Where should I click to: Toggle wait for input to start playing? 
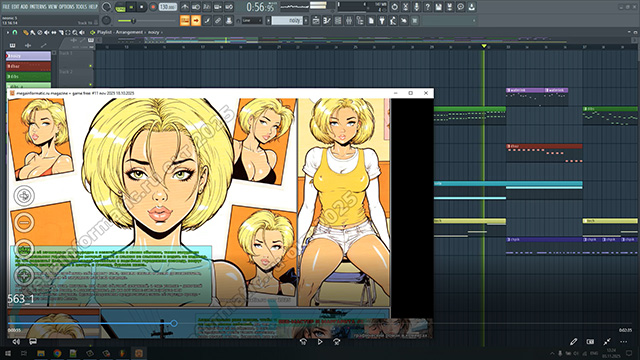tap(196, 7)
